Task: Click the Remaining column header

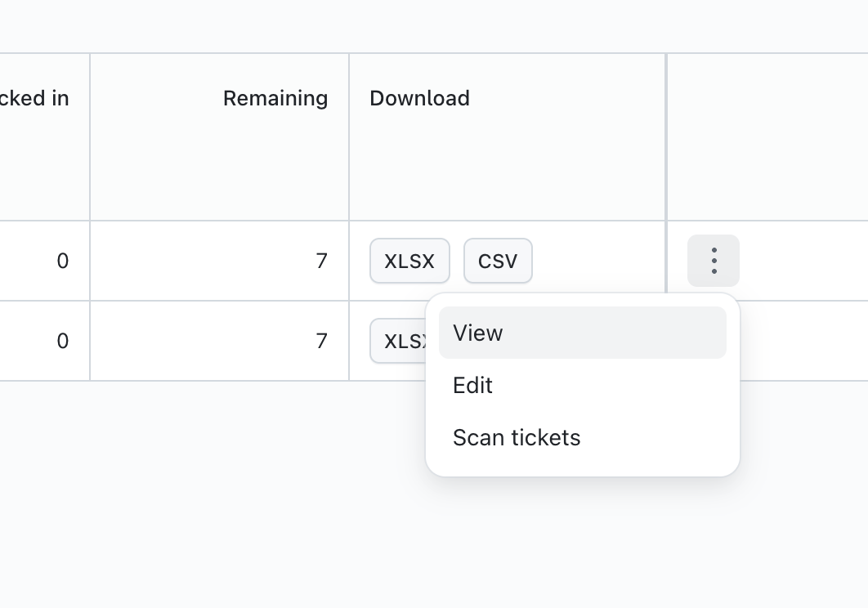Action: [x=275, y=99]
